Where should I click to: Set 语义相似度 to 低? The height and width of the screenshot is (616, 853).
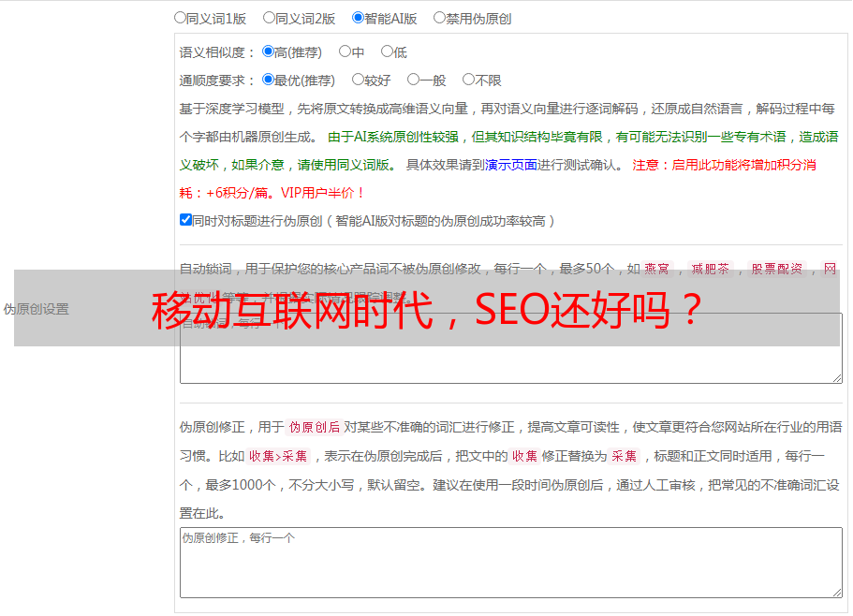click(x=387, y=51)
